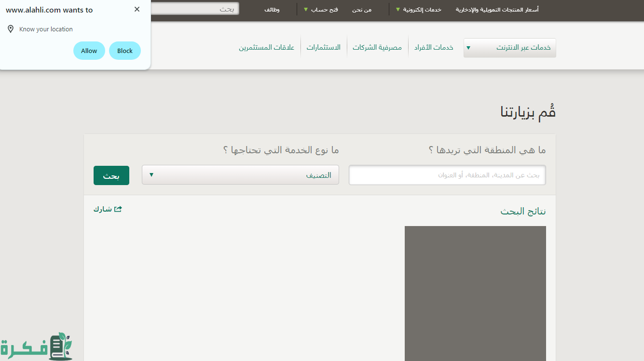Open علاقات المستثمرين page
The width and height of the screenshot is (644, 361).
(267, 48)
